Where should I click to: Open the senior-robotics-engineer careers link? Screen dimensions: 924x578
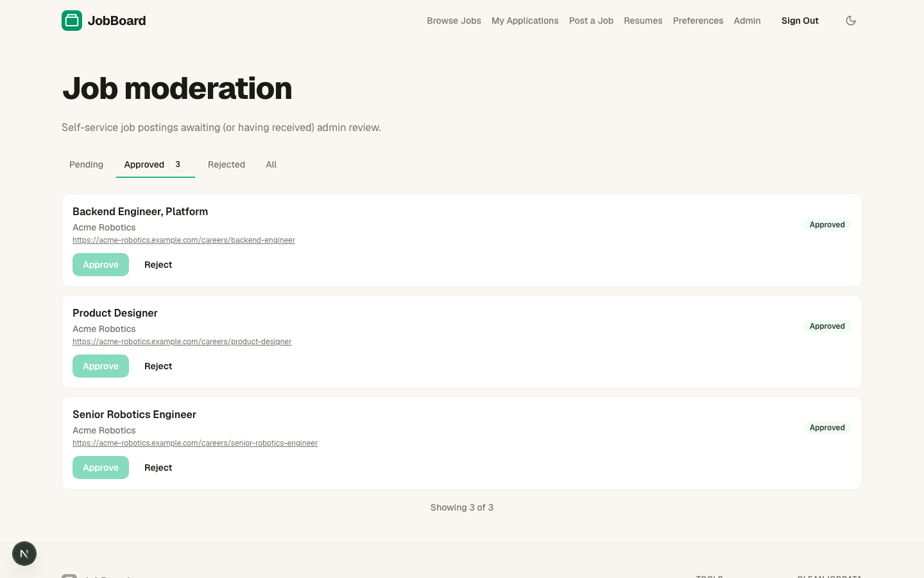click(195, 443)
